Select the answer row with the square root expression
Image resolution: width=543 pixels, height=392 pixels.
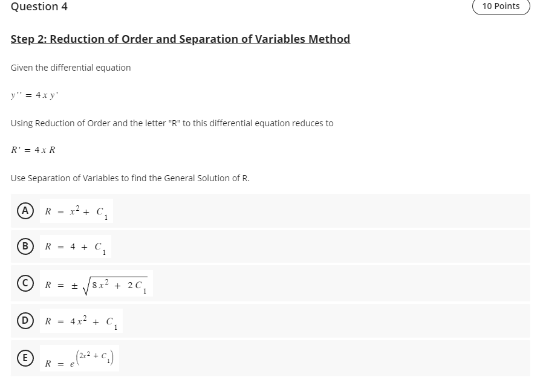(272, 283)
